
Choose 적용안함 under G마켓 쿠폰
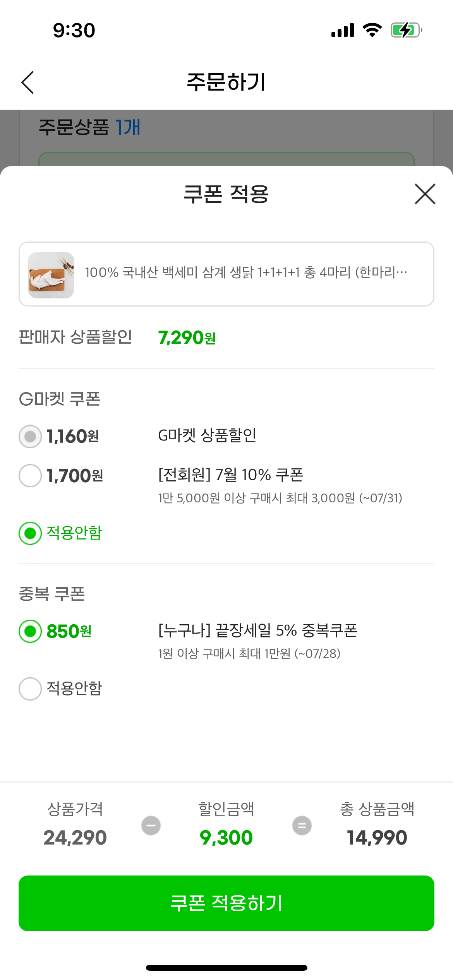click(x=30, y=533)
